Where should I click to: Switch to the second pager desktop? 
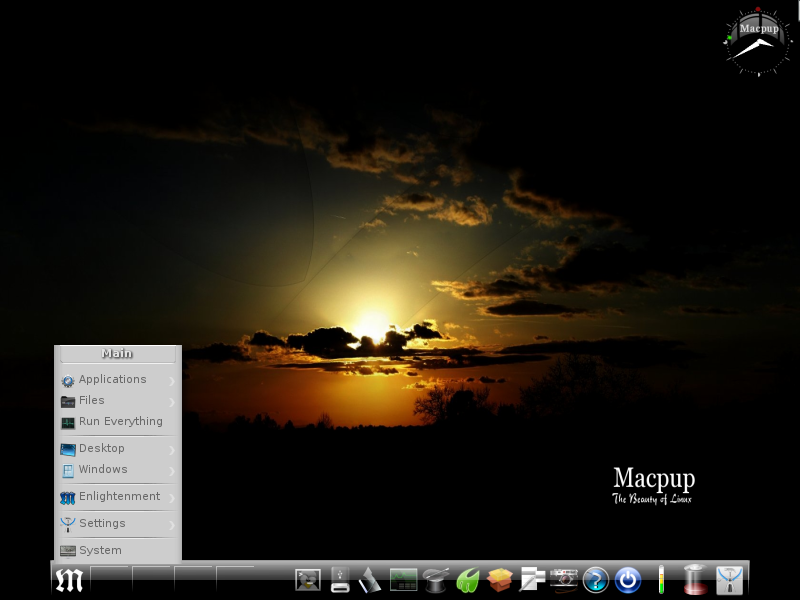click(152, 580)
